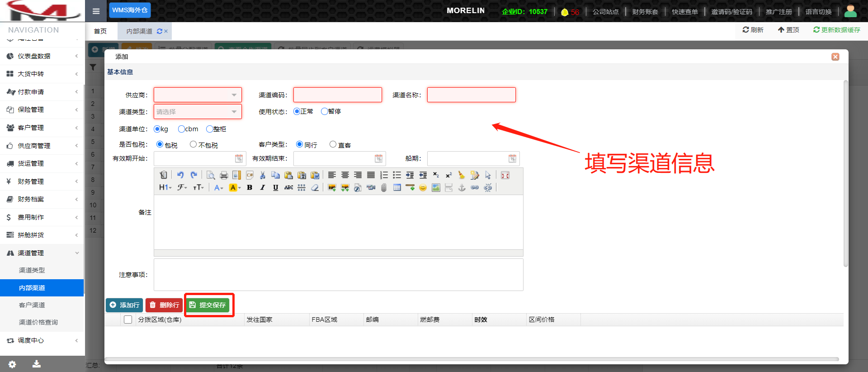Toggle bold formatting in remarks editor

[250, 187]
